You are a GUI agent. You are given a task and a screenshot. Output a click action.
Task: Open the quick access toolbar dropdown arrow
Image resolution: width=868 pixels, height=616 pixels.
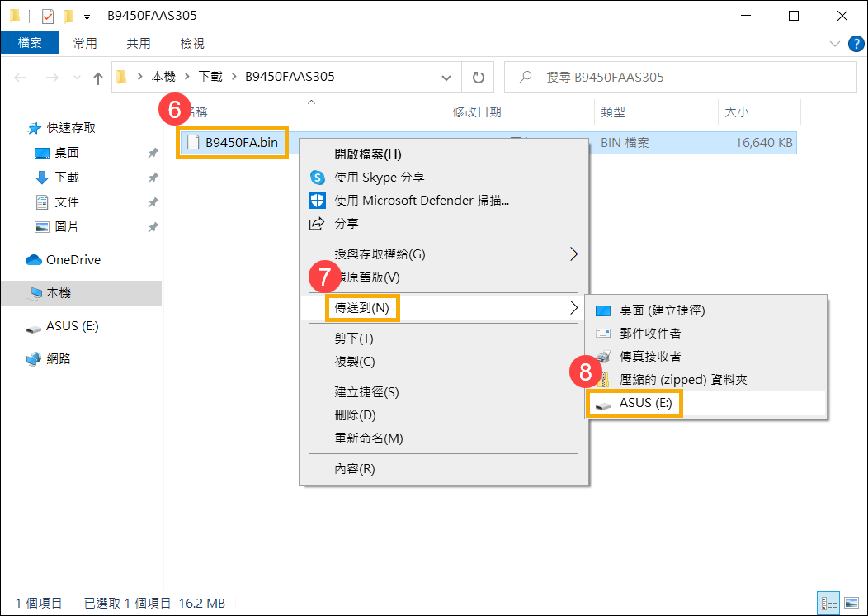pyautogui.click(x=87, y=17)
